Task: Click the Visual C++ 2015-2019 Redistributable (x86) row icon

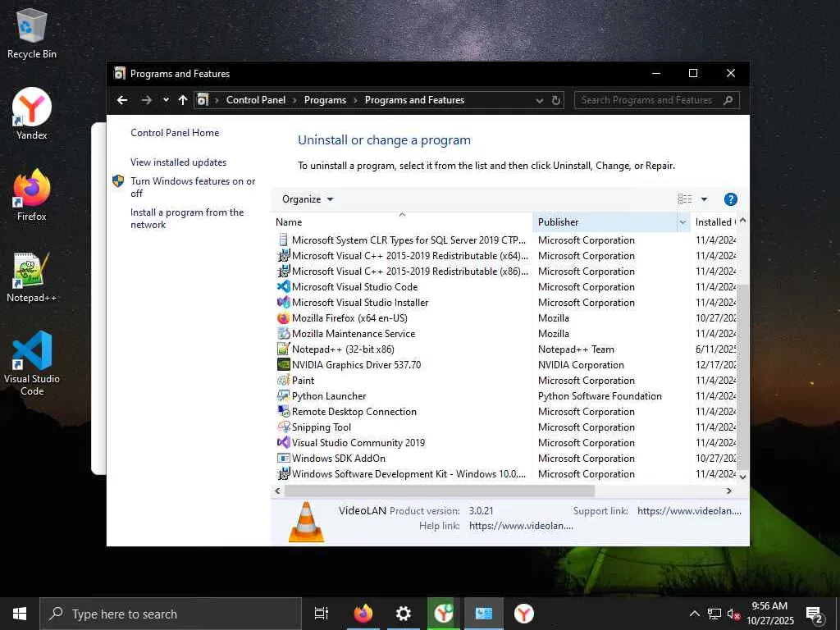Action: [x=283, y=271]
